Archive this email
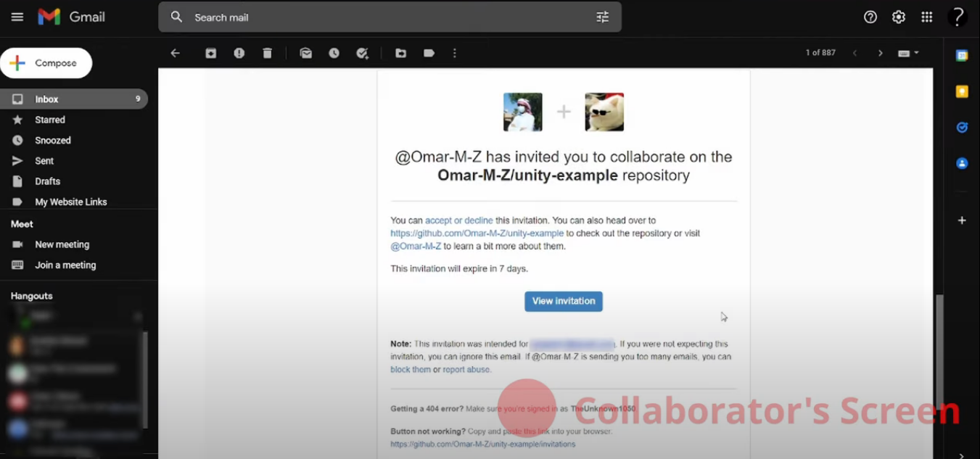 click(x=211, y=53)
